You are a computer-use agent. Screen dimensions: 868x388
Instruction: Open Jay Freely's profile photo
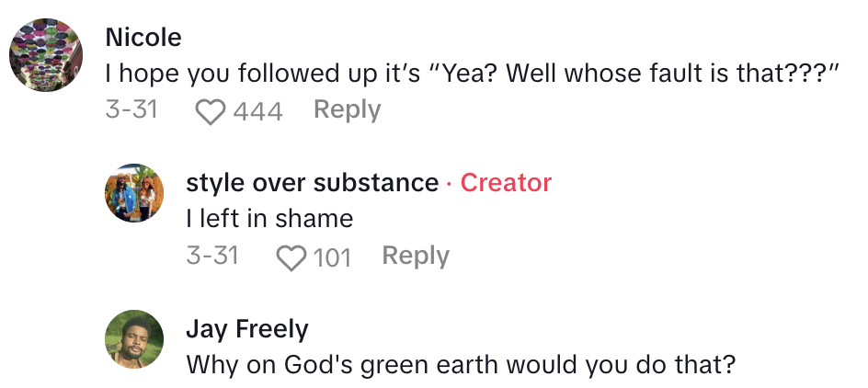click(x=135, y=339)
